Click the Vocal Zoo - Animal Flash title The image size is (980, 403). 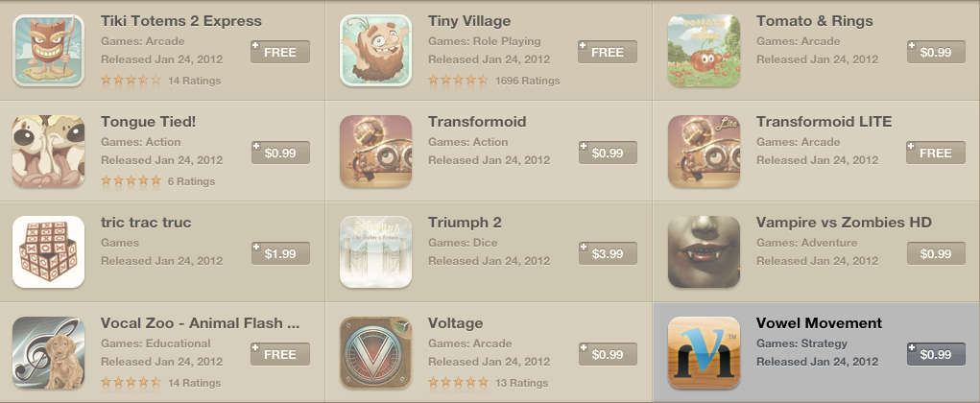click(x=200, y=323)
